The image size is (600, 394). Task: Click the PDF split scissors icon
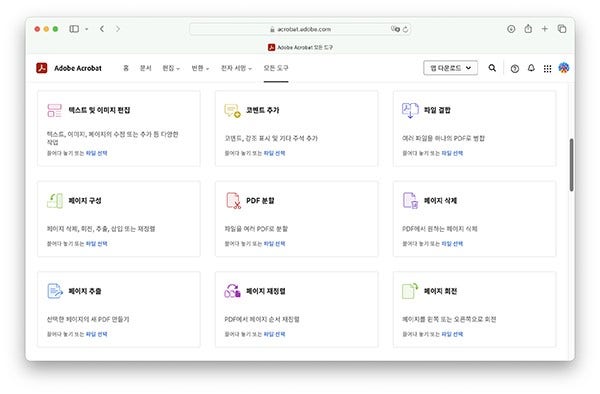coord(233,201)
